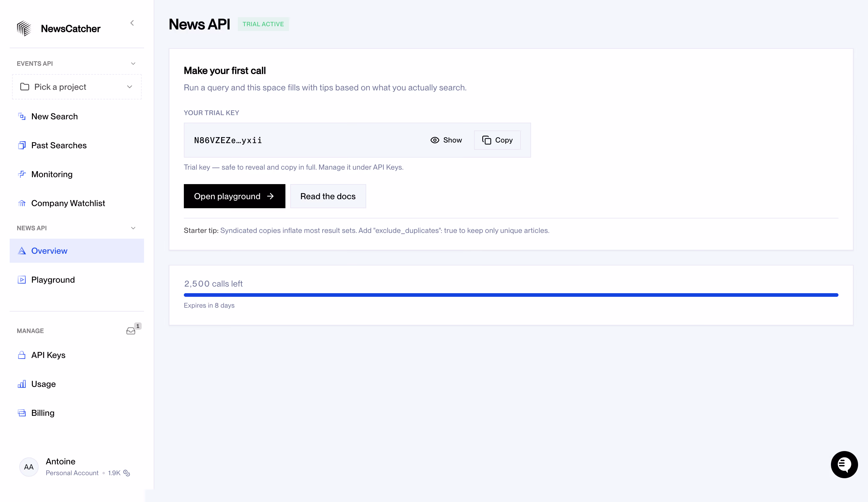The width and height of the screenshot is (868, 502).
Task: Copy the trial key
Action: point(497,140)
